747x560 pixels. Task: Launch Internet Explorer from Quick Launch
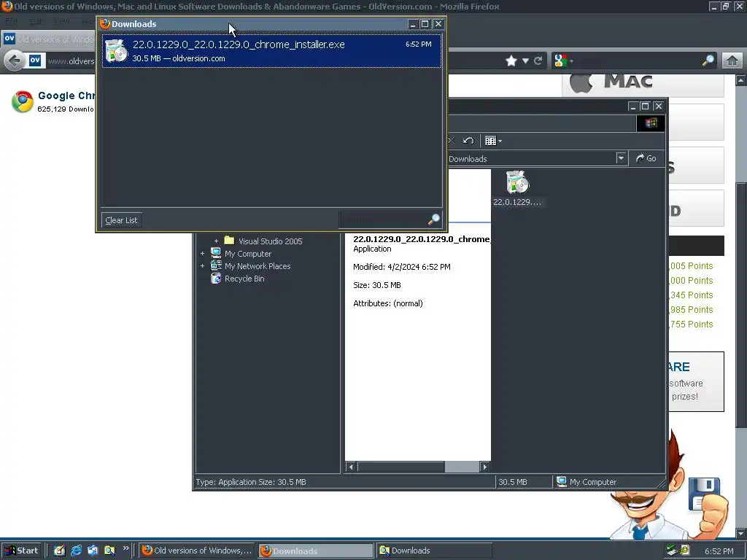(x=76, y=551)
